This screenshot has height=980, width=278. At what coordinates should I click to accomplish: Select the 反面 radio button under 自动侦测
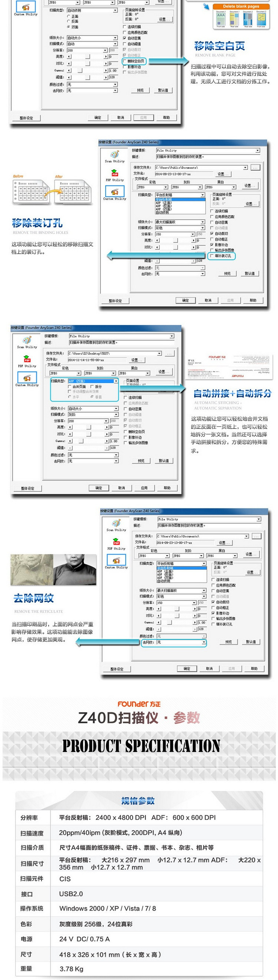pos(69,22)
